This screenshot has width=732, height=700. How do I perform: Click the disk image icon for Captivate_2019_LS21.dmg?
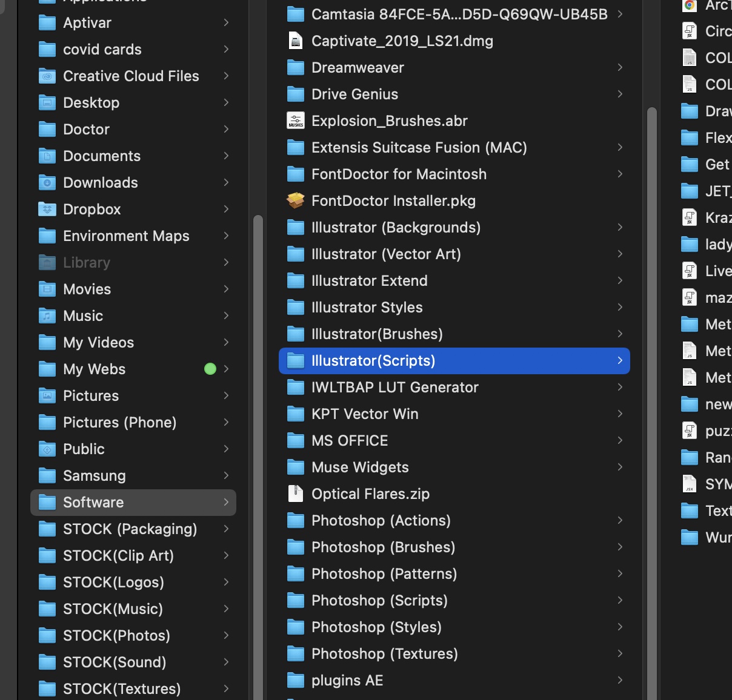[x=295, y=41]
